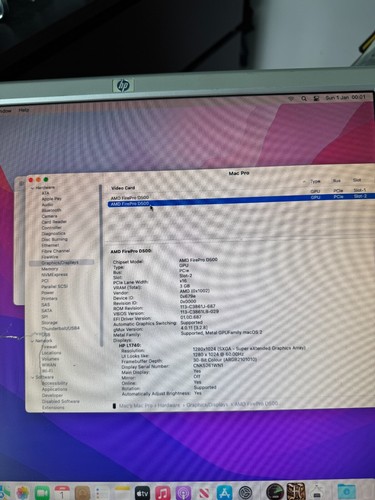This screenshot has height=500, width=375.
Task: Collapse the Network section
Action: click(x=33, y=341)
